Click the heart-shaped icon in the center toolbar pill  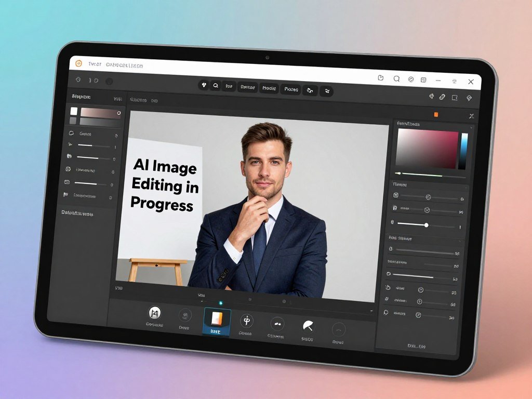click(204, 85)
